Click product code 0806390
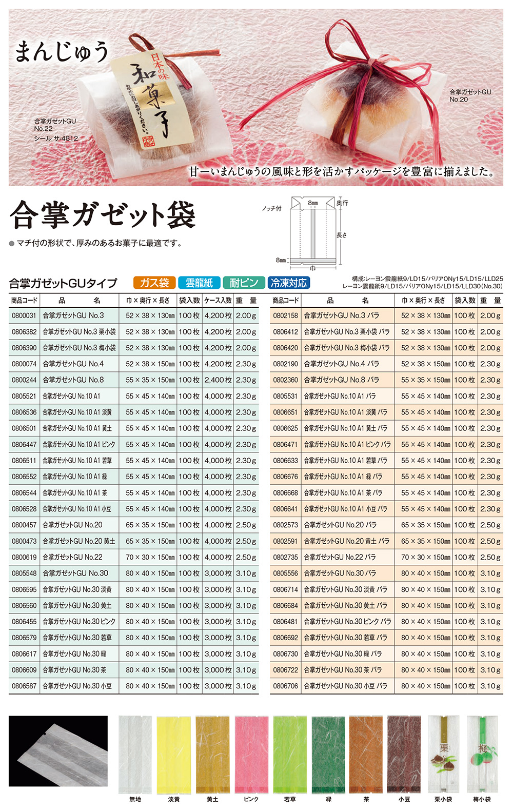This screenshot has width=513, height=812. coord(24,348)
